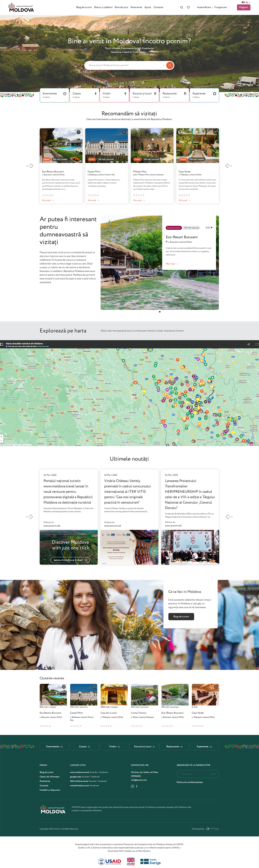Click the newsletter e-mail input field
259x868 pixels.
point(193,774)
